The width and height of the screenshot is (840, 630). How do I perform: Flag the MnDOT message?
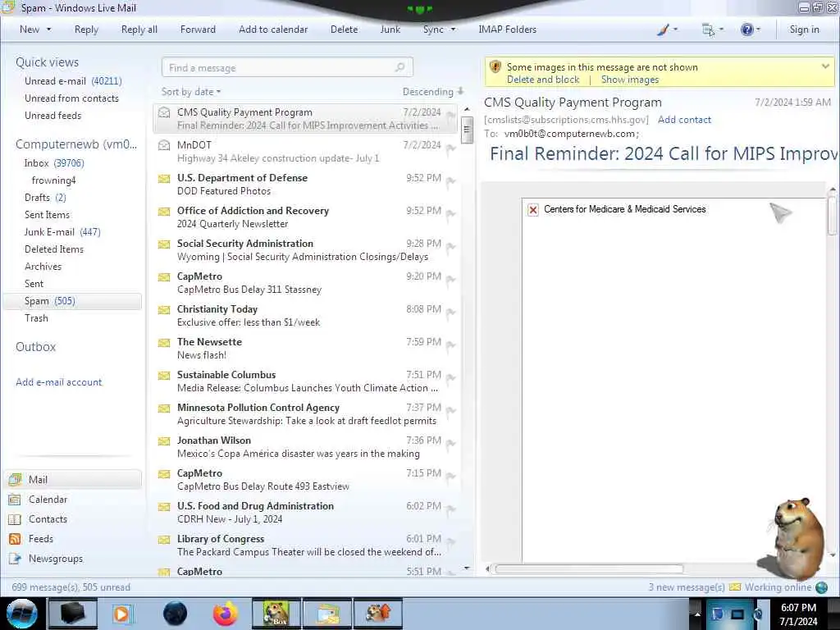(451, 149)
